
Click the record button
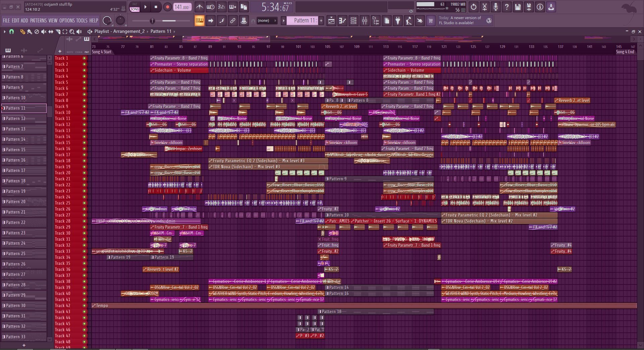(167, 7)
